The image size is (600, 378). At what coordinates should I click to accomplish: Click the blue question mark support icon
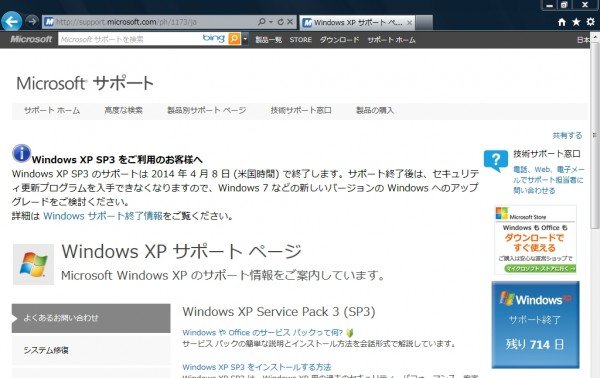point(496,160)
